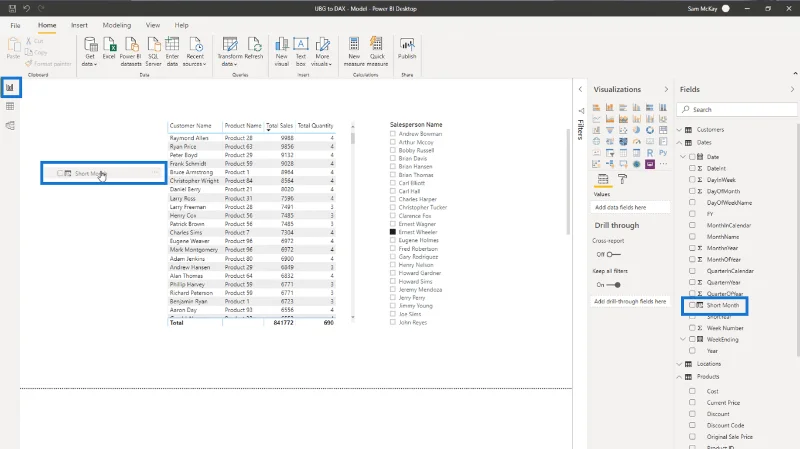The image size is (800, 449).
Task: Sort by Total Sales column header
Action: 280,126
